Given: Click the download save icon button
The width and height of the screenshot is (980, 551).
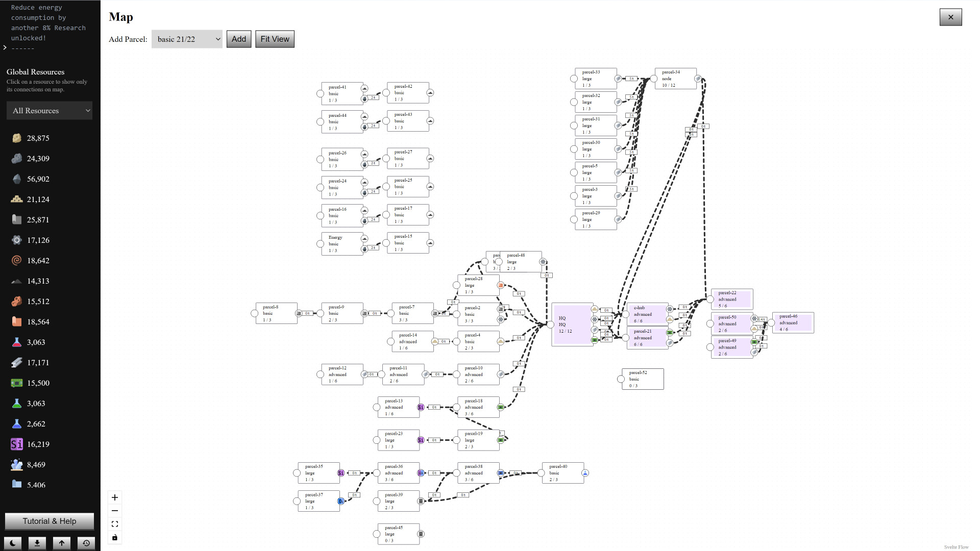Looking at the screenshot, I should click(x=37, y=543).
